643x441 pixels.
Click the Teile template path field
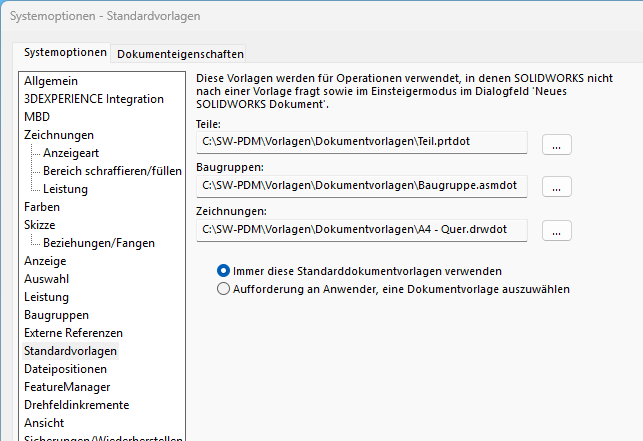362,142
